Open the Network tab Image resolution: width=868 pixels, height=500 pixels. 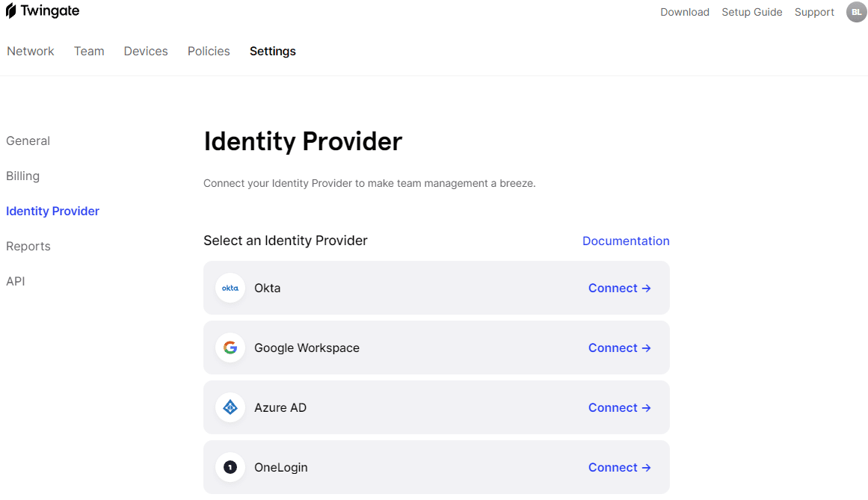(31, 51)
